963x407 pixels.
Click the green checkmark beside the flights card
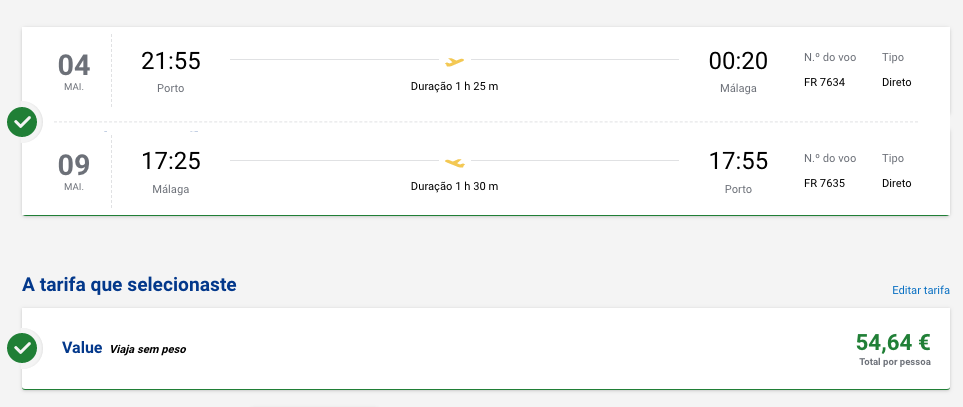pos(22,123)
